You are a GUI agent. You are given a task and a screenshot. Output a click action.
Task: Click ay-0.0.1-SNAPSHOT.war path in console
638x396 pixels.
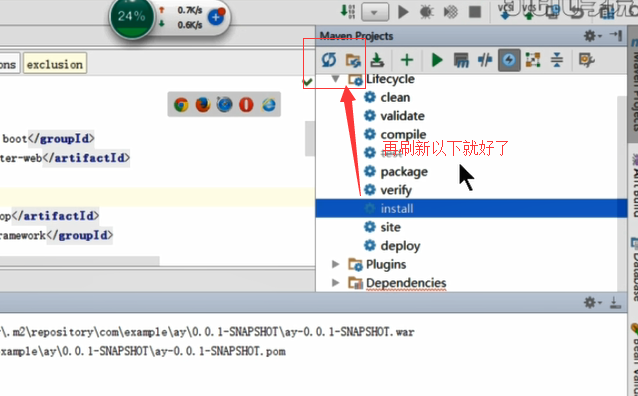coord(350,332)
